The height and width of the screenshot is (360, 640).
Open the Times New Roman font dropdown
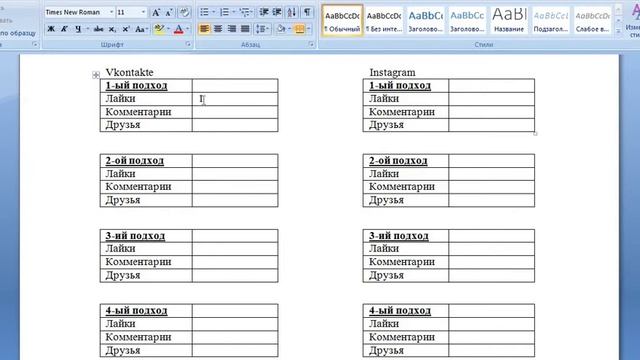click(111, 12)
